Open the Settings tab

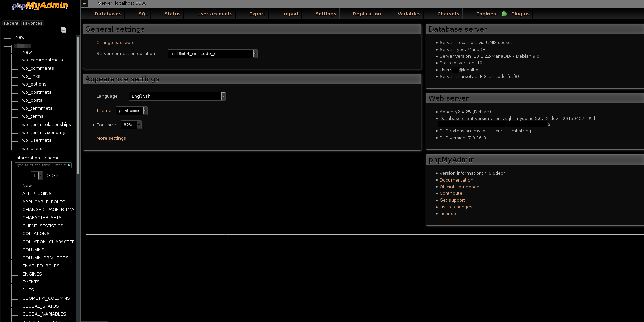pos(326,14)
